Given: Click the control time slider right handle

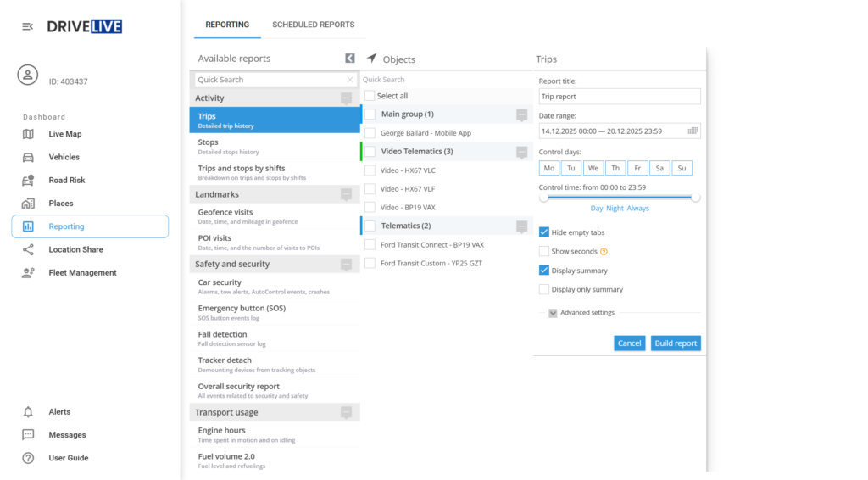Looking at the screenshot, I should (x=696, y=198).
